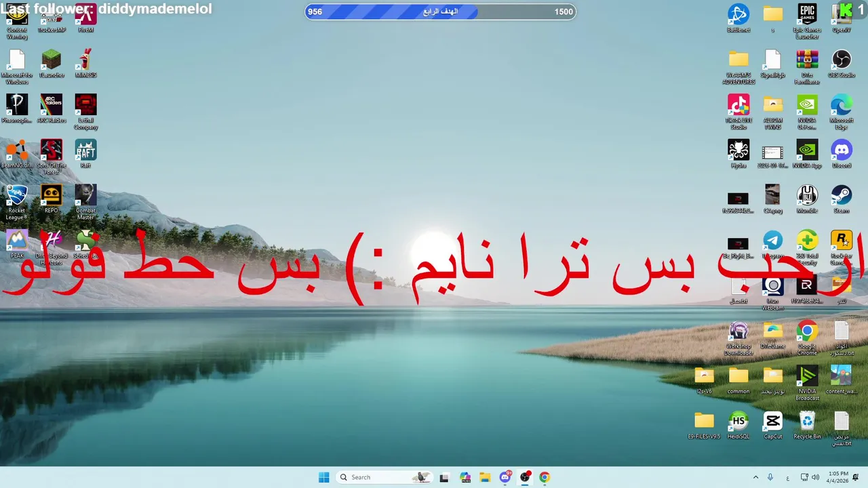Image resolution: width=868 pixels, height=488 pixels.
Task: Open the HeidiSQL shortcut
Action: (738, 426)
